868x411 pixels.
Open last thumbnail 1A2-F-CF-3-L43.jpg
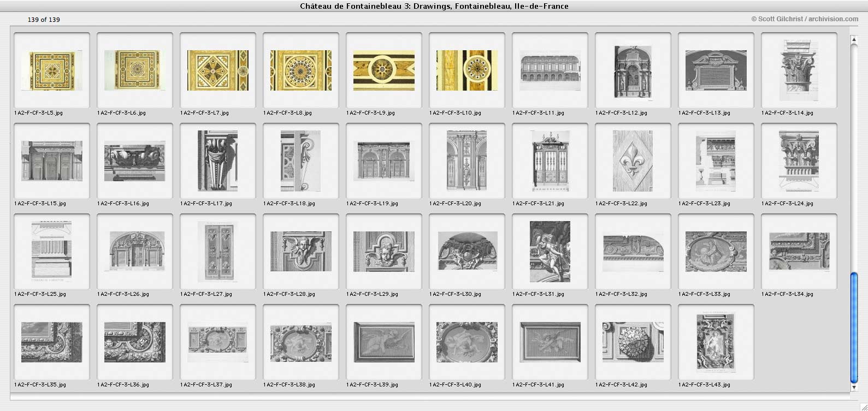click(x=716, y=343)
